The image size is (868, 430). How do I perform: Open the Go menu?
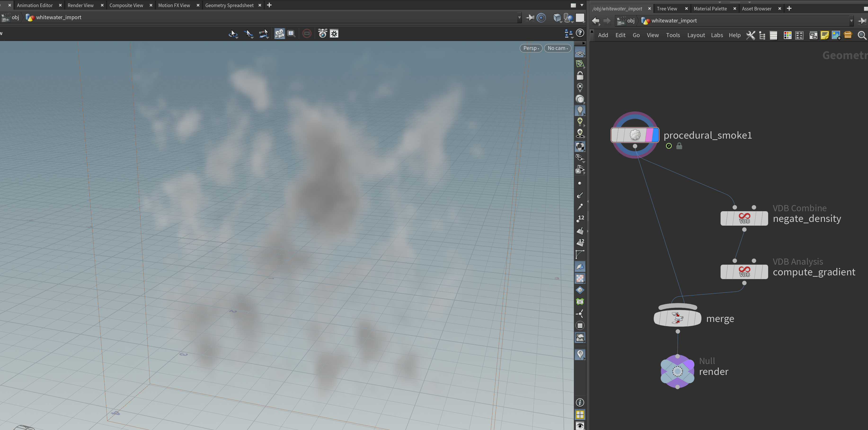[x=636, y=35]
